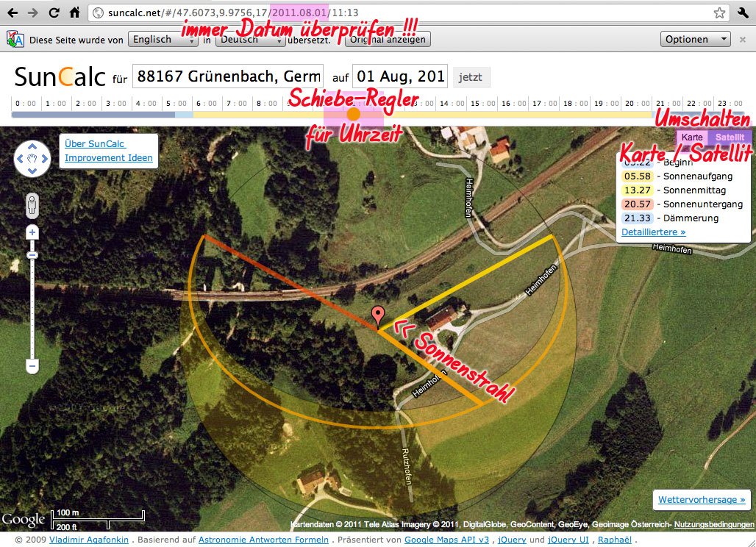Open the jQuery link in footer
The image size is (756, 547).
(x=512, y=540)
